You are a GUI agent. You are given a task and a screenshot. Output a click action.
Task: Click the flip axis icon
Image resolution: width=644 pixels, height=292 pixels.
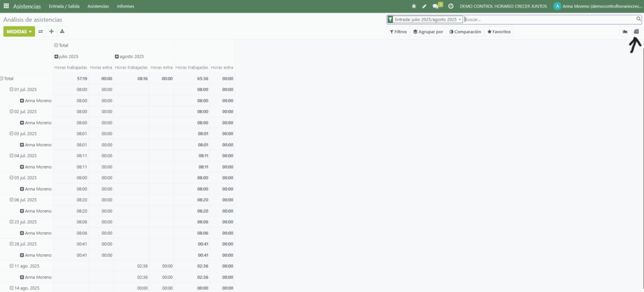(41, 31)
